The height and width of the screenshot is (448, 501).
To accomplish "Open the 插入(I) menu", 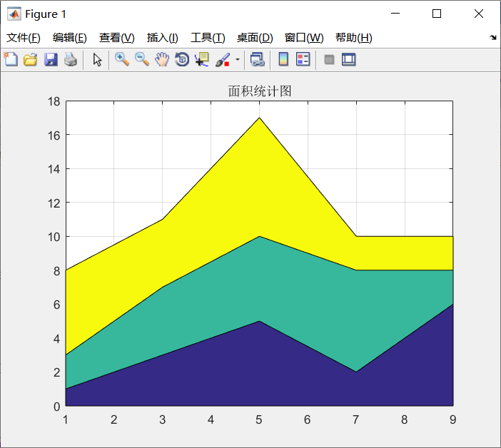I will tap(162, 38).
